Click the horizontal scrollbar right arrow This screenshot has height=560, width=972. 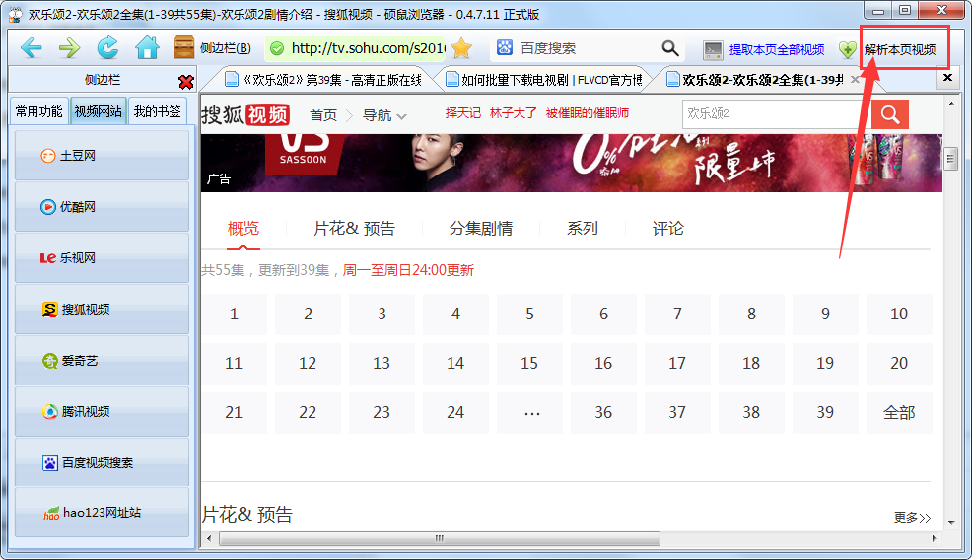[935, 538]
